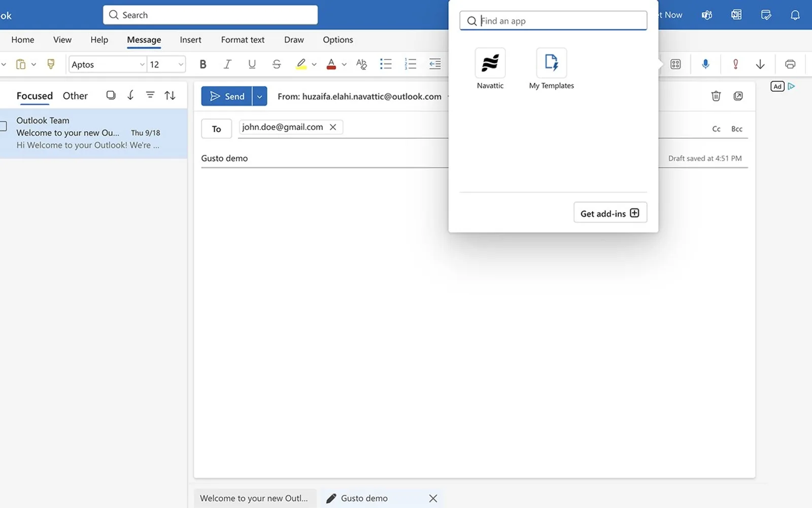Expand font color options arrow
Image resolution: width=812 pixels, height=508 pixels.
coord(344,65)
